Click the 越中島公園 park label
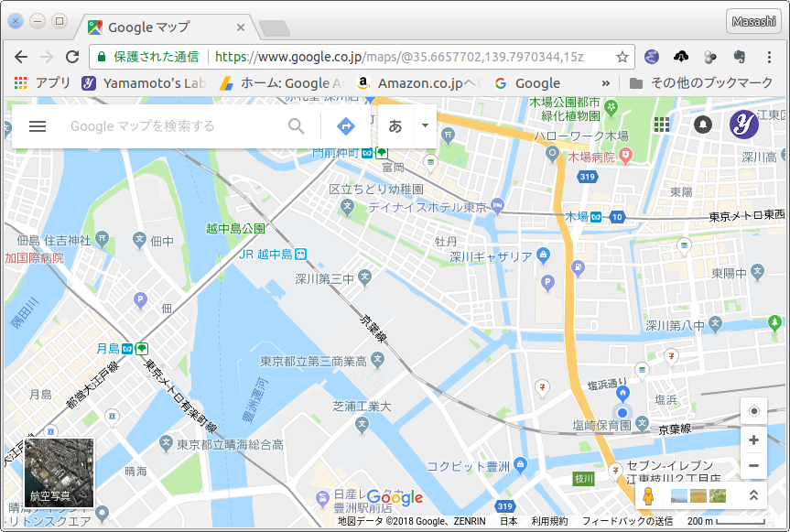The height and width of the screenshot is (532, 790). tap(236, 228)
